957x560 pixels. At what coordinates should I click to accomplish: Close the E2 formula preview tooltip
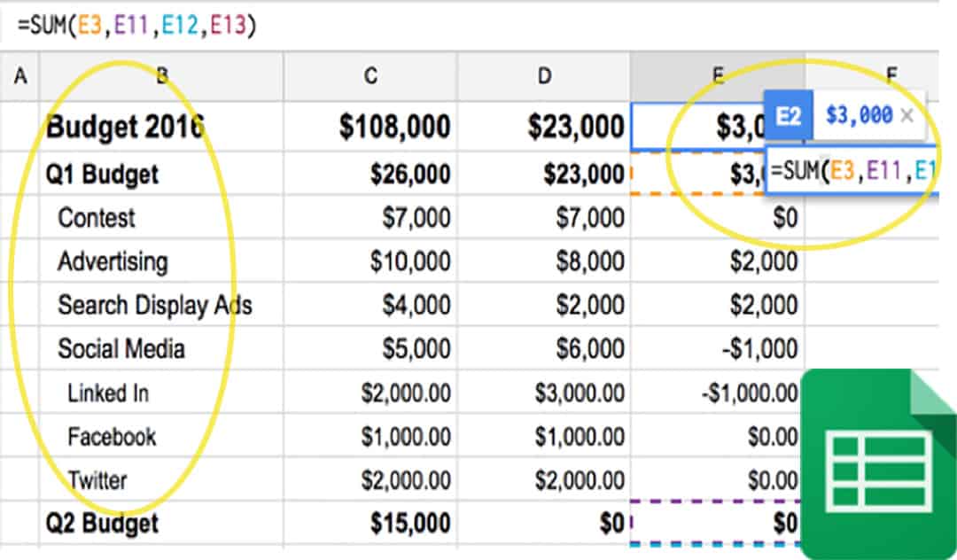[906, 115]
